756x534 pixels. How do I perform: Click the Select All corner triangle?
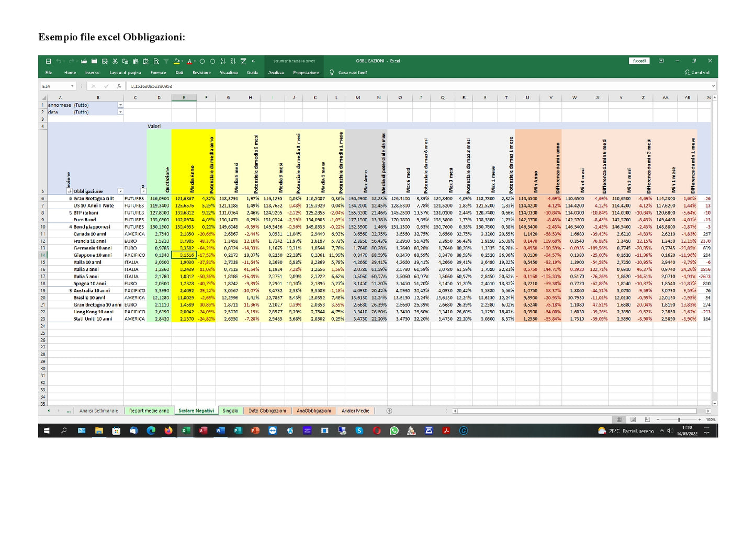[43, 98]
